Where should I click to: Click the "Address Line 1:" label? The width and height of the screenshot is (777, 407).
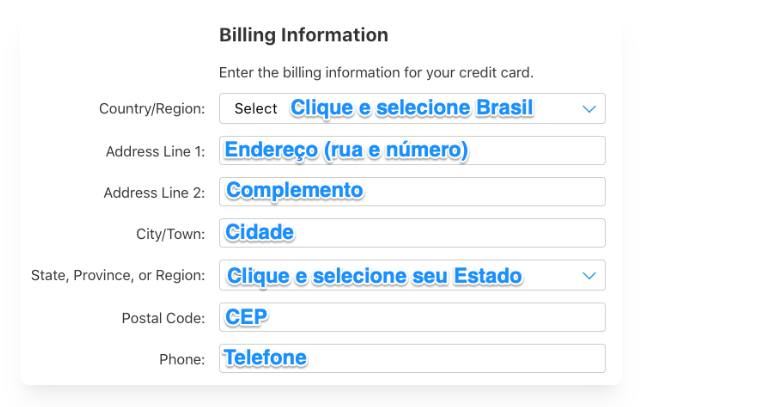coord(155,151)
